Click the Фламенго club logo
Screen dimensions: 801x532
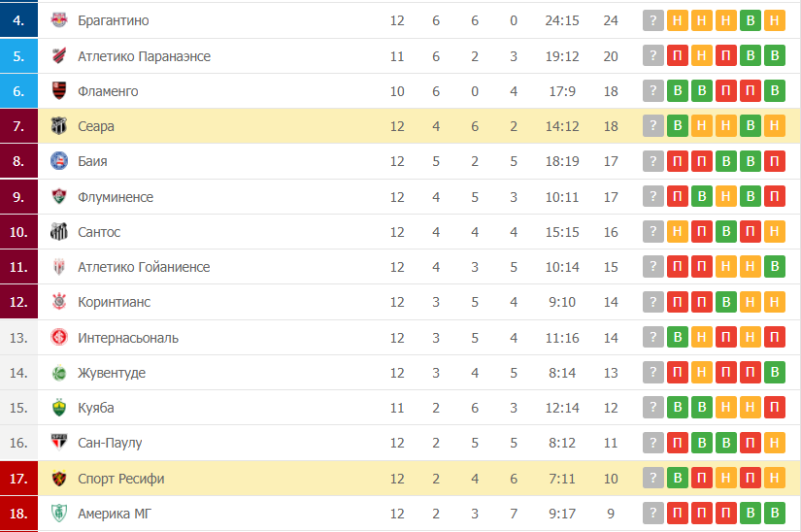click(59, 91)
